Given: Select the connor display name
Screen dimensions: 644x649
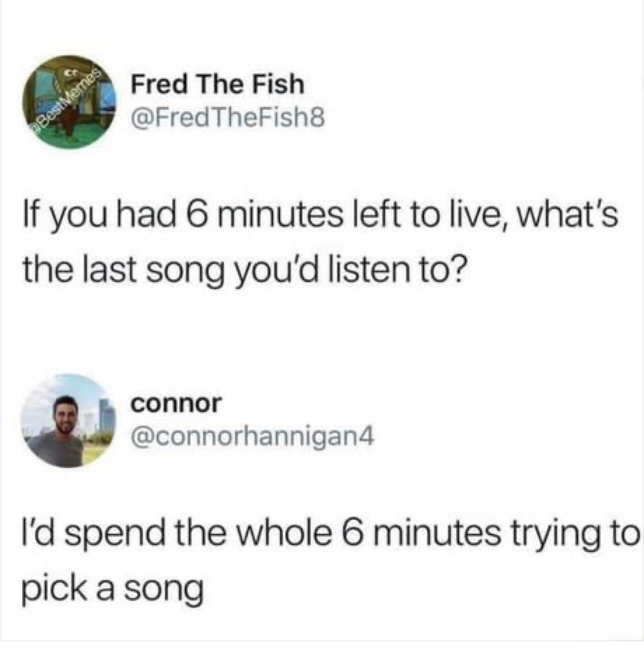Looking at the screenshot, I should (x=175, y=404).
